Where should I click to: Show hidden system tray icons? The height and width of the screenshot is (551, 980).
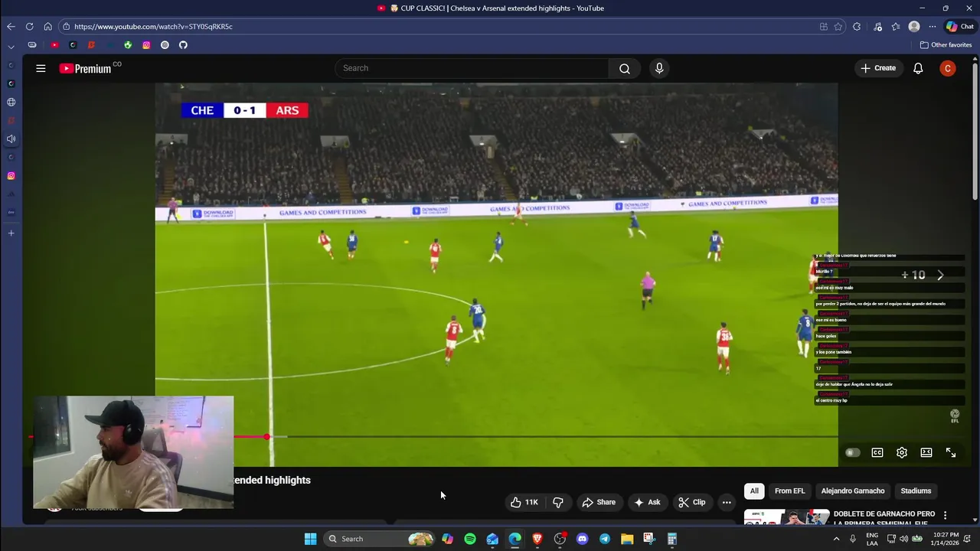(x=836, y=539)
